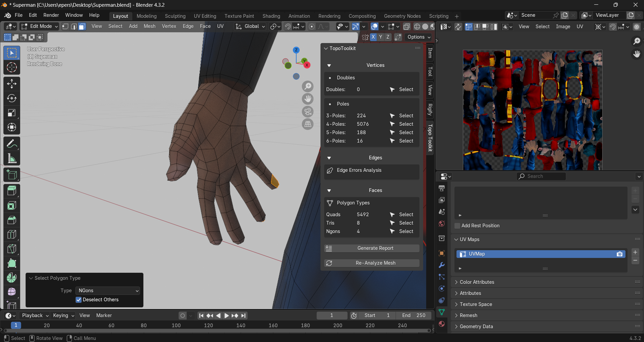Screen dimensions: 644x342
Task: Click the properties Search field
Action: point(541,176)
